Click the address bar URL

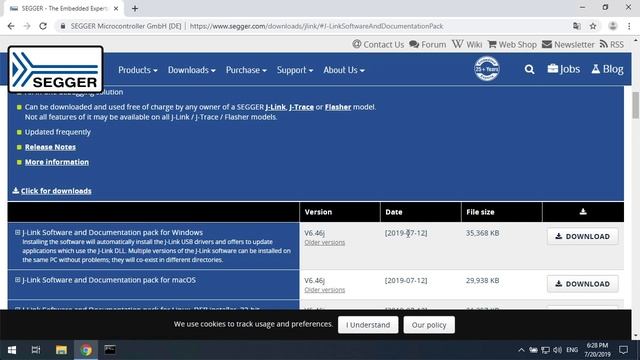point(316,26)
